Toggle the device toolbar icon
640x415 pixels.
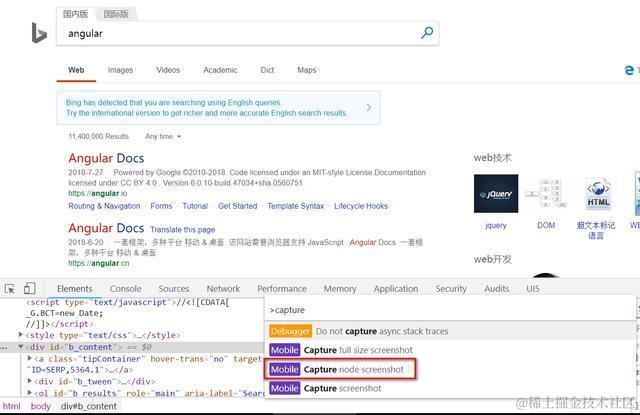point(29,289)
